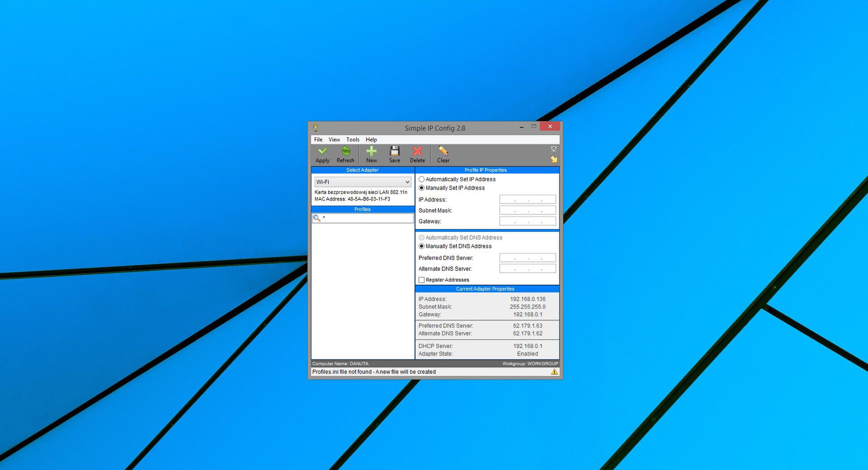Click the Refresh adapter icon
The height and width of the screenshot is (470, 868).
pyautogui.click(x=345, y=154)
